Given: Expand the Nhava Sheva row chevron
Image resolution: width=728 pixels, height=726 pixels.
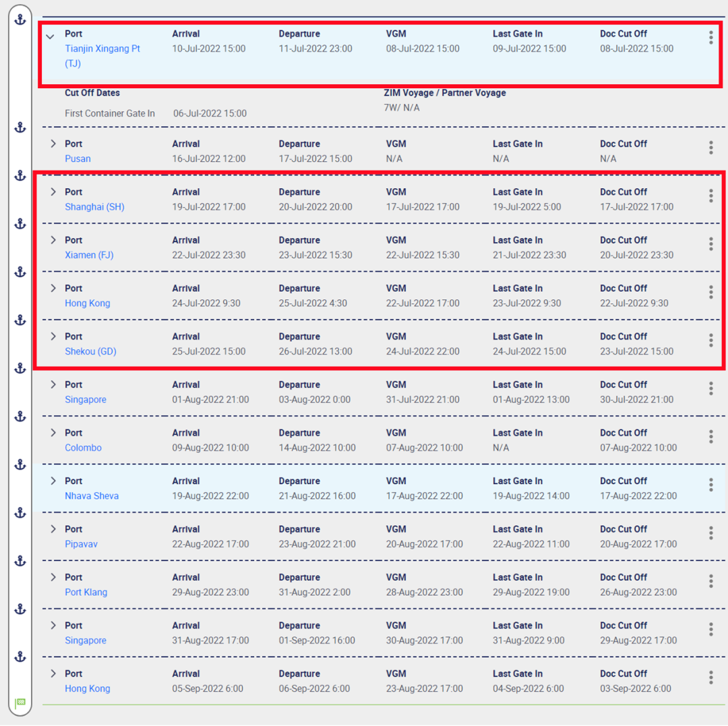Looking at the screenshot, I should click(53, 481).
